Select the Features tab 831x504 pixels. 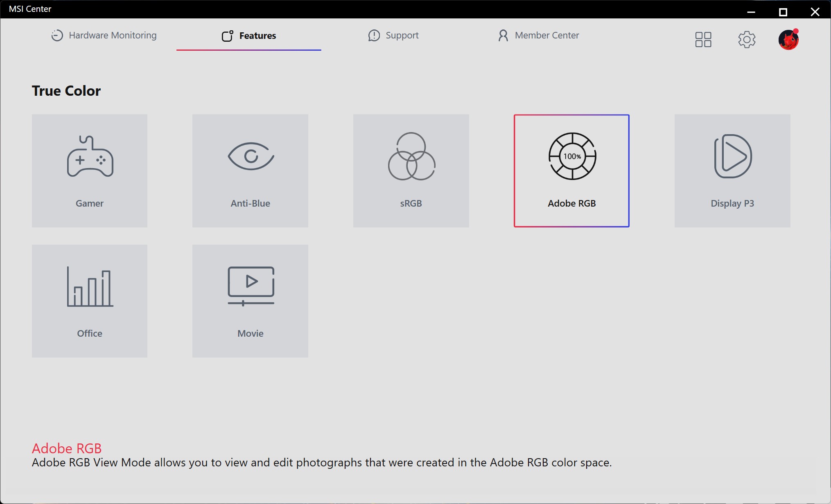(248, 36)
